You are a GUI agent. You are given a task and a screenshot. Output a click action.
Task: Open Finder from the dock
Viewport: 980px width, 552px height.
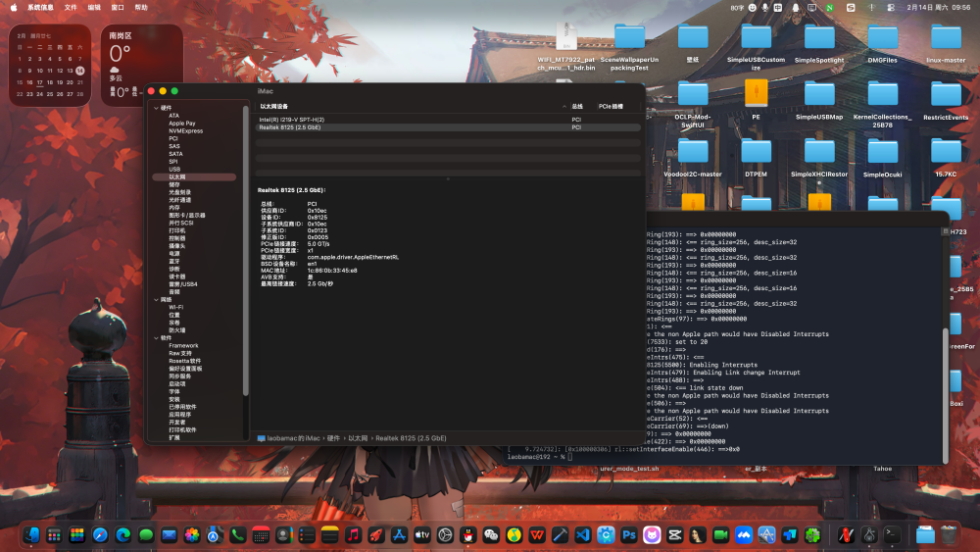click(31, 535)
